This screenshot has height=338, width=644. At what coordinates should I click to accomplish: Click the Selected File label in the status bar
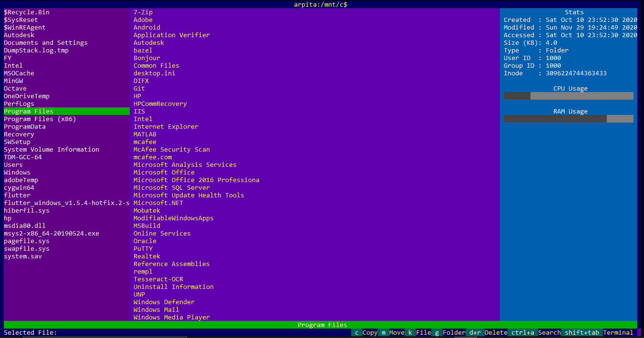point(31,332)
